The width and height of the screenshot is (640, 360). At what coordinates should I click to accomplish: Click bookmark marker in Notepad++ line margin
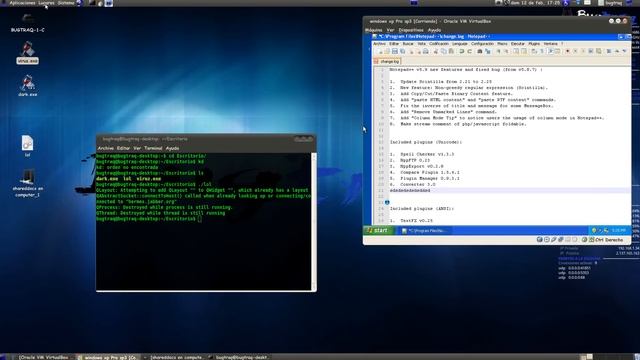tap(387, 202)
